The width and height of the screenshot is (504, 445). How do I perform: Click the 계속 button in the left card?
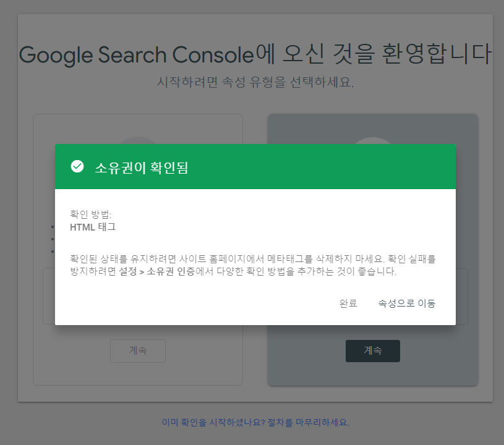pos(138,350)
